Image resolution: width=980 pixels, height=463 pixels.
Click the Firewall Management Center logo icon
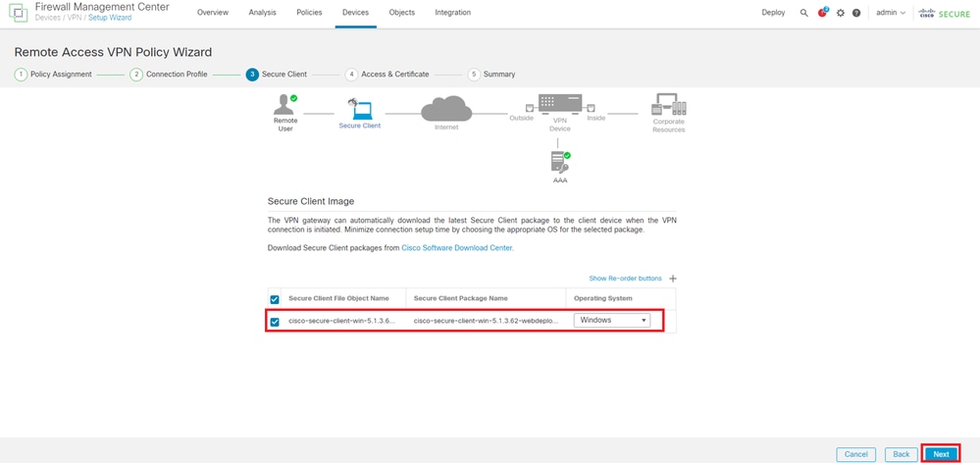19,12
